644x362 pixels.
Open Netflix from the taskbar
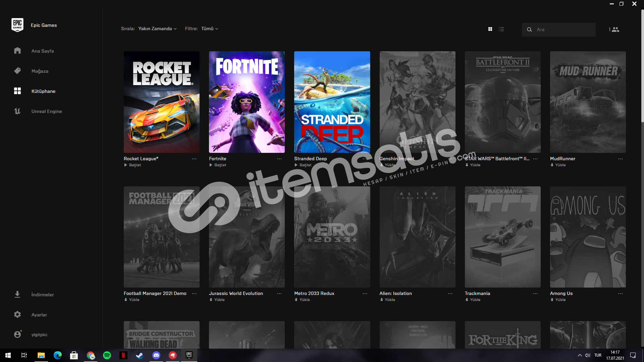(x=123, y=355)
